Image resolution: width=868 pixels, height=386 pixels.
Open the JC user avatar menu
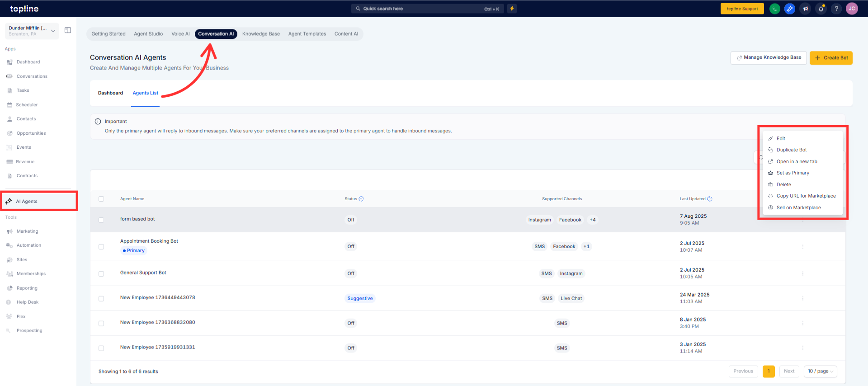coord(852,9)
